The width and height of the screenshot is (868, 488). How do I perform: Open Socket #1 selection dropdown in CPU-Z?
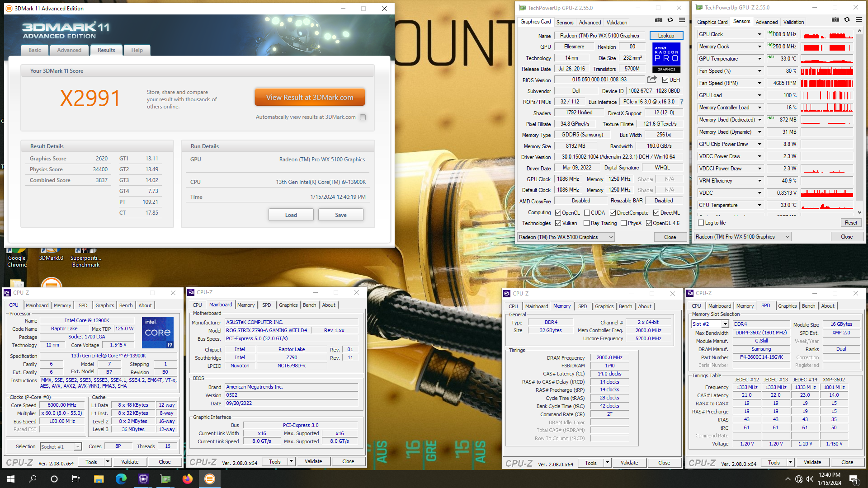coord(61,446)
